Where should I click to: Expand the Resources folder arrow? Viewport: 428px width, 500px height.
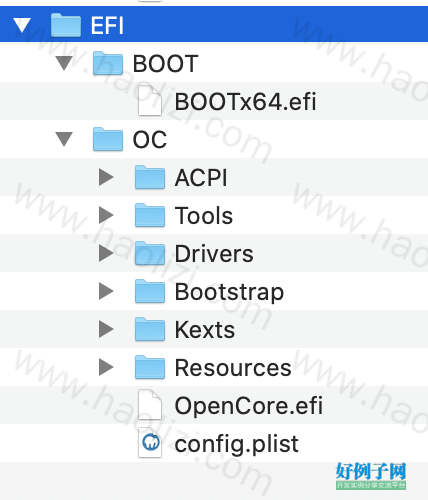tap(106, 367)
